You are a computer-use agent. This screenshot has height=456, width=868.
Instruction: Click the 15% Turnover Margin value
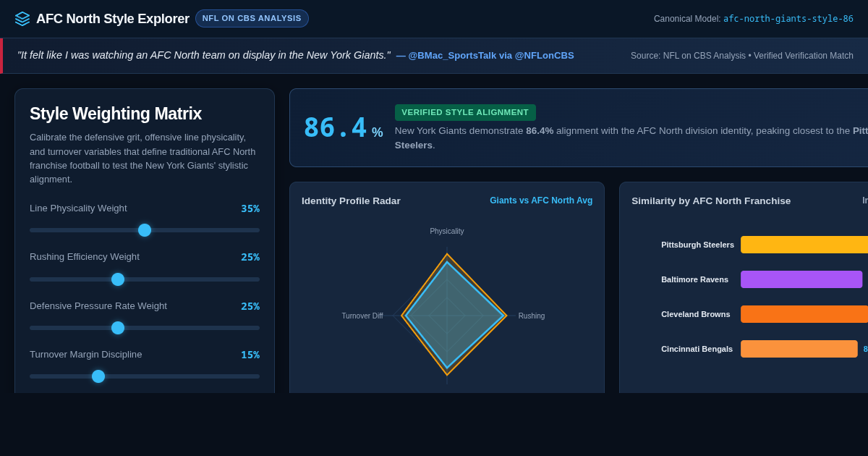[x=250, y=355]
